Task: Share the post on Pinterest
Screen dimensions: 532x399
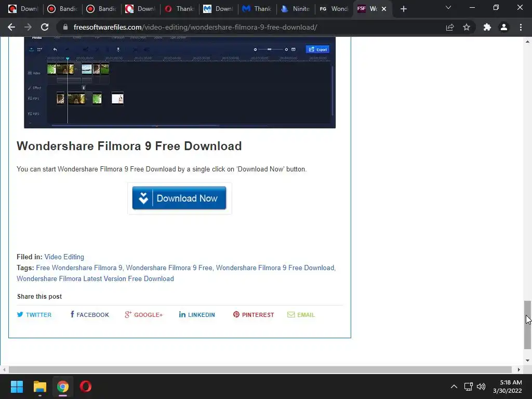Action: [x=254, y=315]
